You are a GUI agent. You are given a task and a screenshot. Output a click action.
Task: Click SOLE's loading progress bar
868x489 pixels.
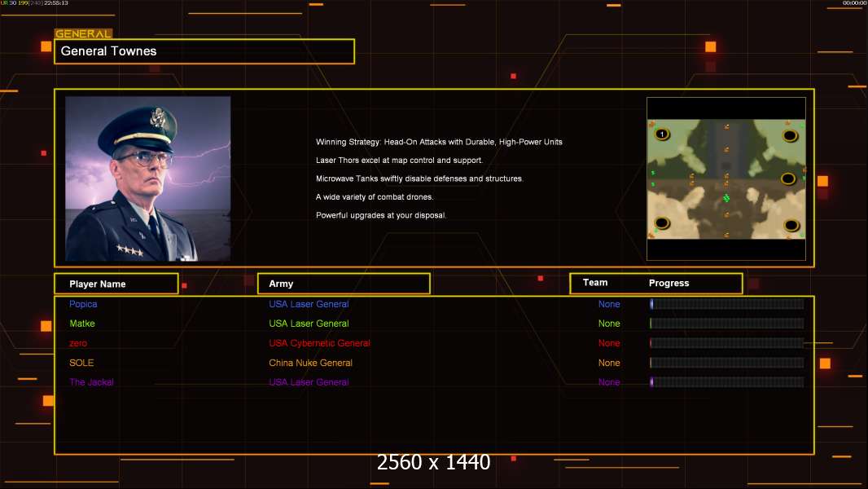click(727, 363)
